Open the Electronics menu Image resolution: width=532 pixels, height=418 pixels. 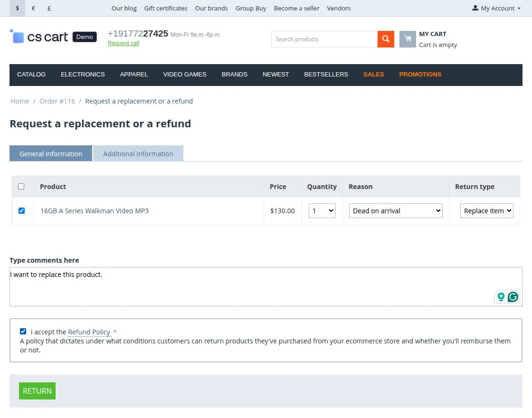click(83, 74)
